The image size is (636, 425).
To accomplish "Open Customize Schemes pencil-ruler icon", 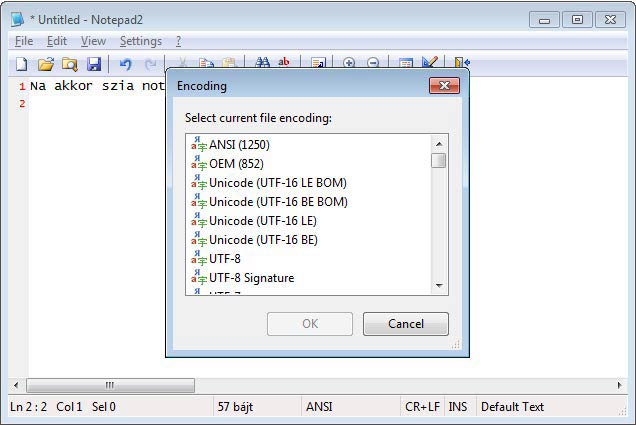I will click(x=430, y=62).
